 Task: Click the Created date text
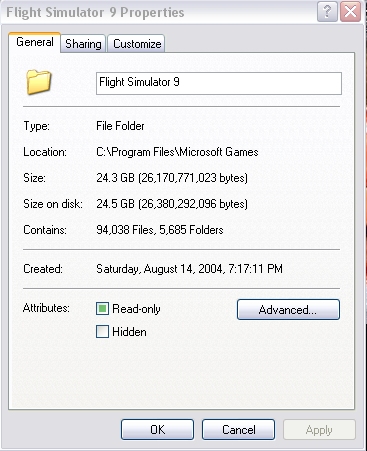point(189,269)
